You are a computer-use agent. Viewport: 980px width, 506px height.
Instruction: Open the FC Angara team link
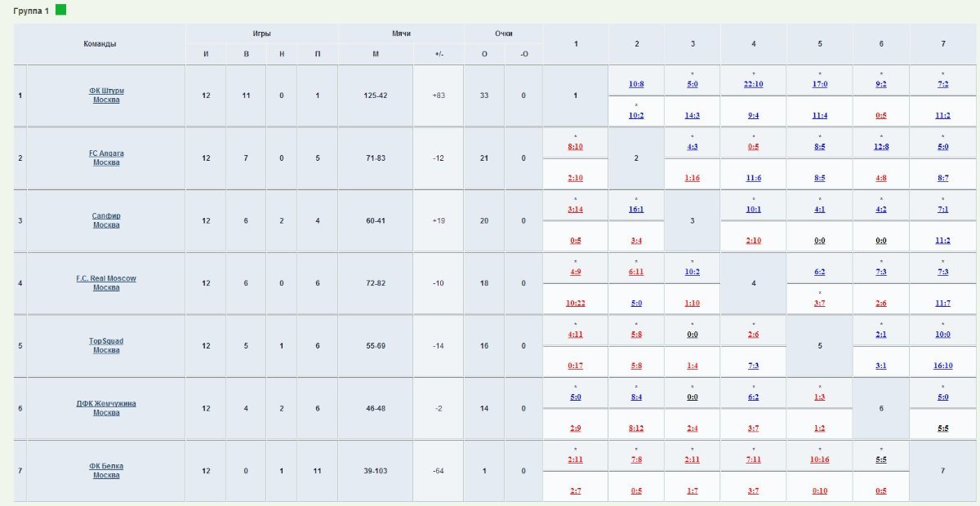(x=106, y=153)
